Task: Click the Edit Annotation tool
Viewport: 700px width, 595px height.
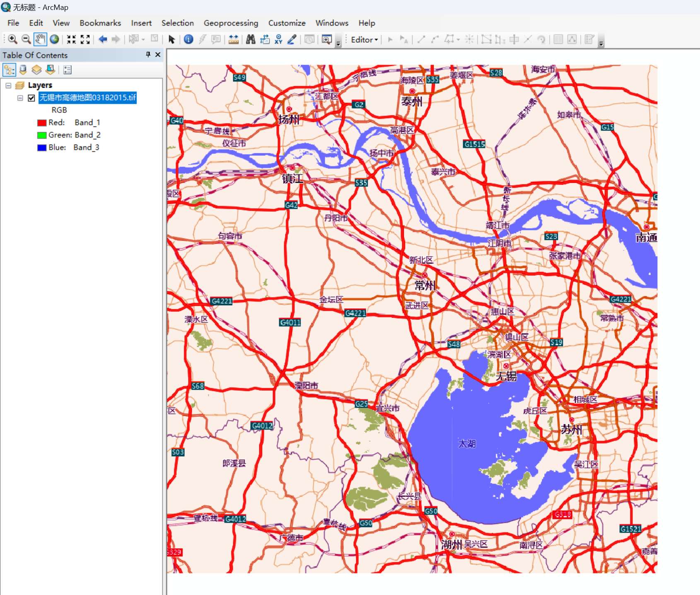Action: tap(404, 39)
